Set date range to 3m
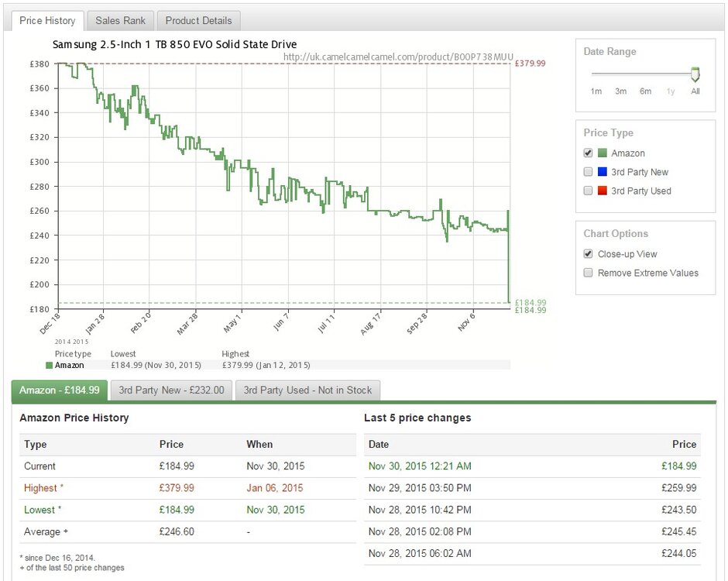 621,91
